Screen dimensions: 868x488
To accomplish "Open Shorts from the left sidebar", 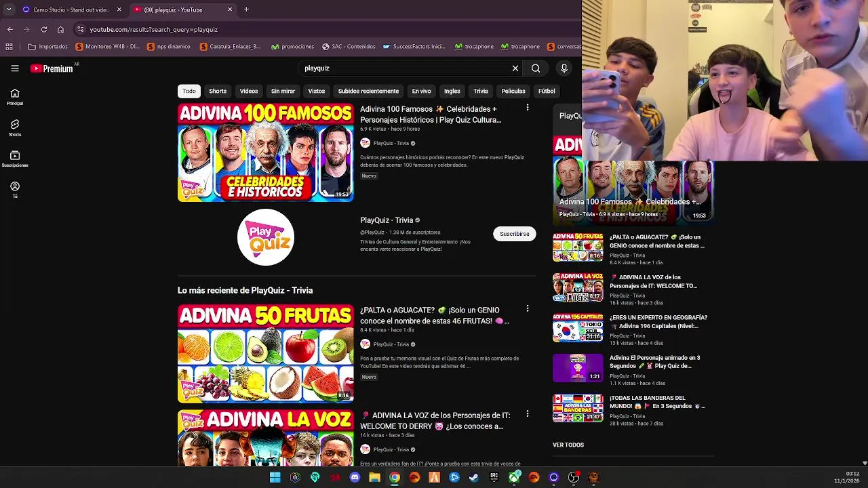I will [15, 128].
